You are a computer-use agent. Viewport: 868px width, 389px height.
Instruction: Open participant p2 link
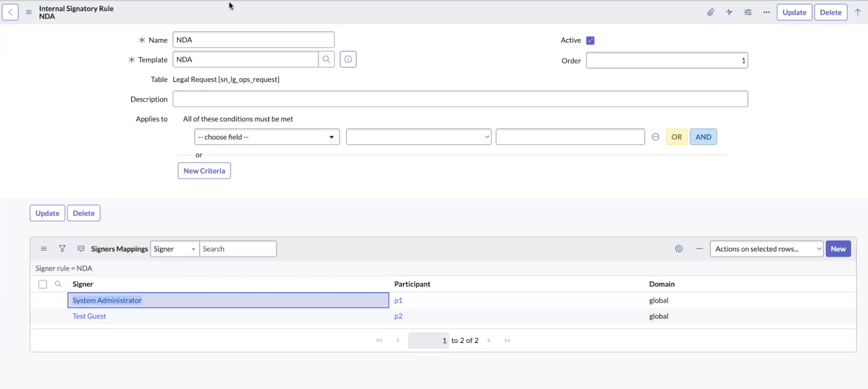coord(398,316)
